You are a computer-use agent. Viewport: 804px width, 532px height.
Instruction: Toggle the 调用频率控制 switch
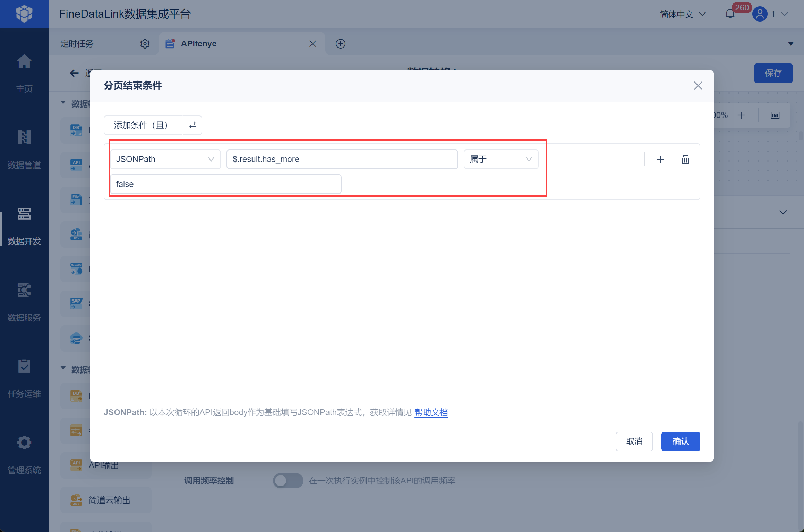coord(288,481)
